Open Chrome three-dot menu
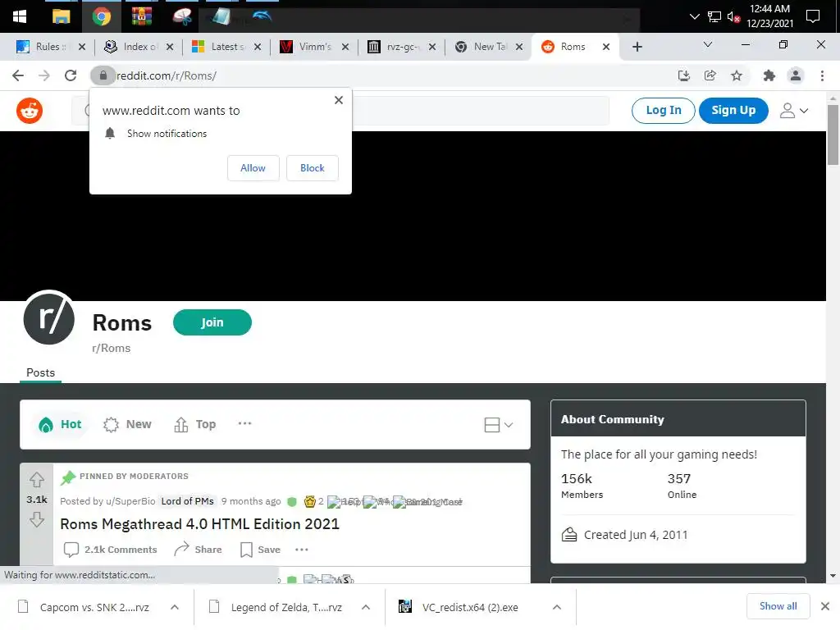840x630 pixels. click(x=822, y=75)
